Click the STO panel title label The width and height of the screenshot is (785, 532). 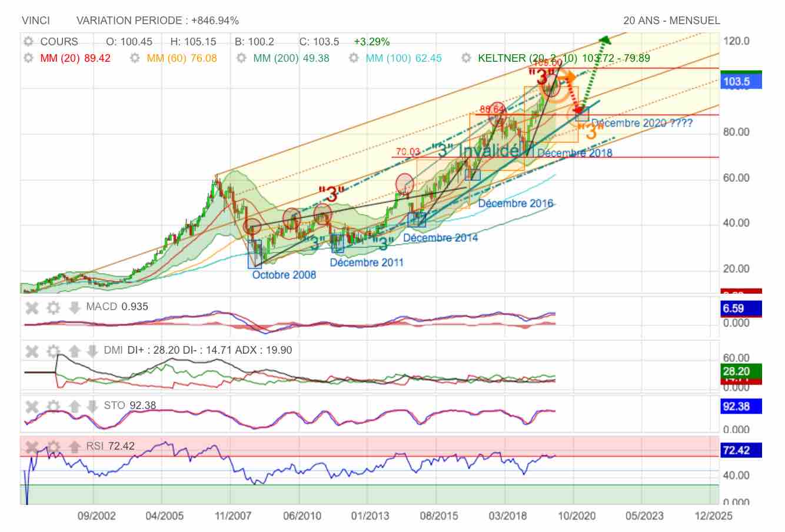tap(114, 405)
